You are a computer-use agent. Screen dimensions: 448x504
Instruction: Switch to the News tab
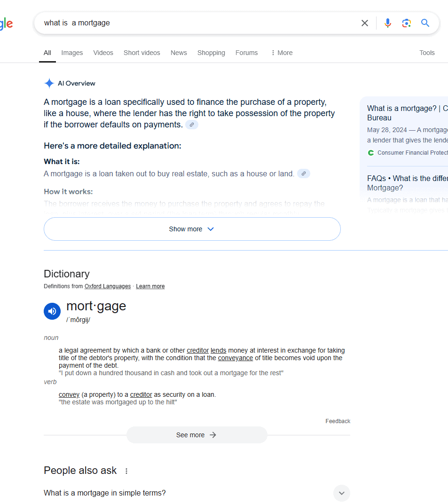coord(179,53)
